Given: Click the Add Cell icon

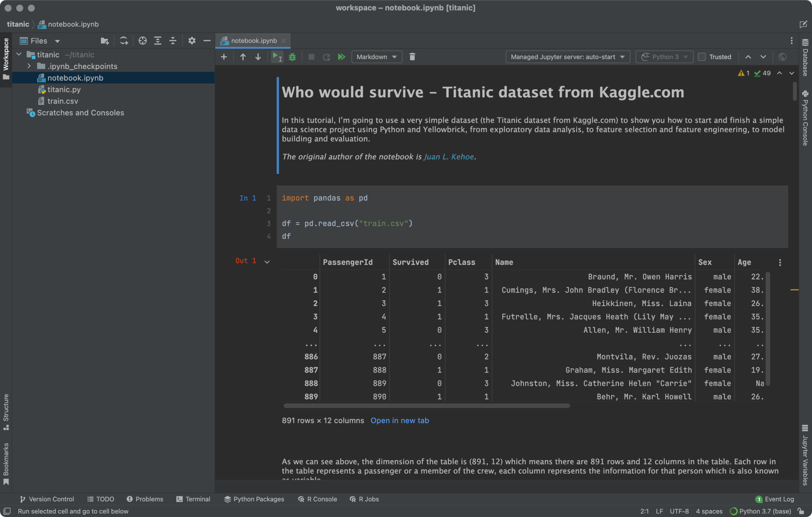Looking at the screenshot, I should pyautogui.click(x=224, y=57).
